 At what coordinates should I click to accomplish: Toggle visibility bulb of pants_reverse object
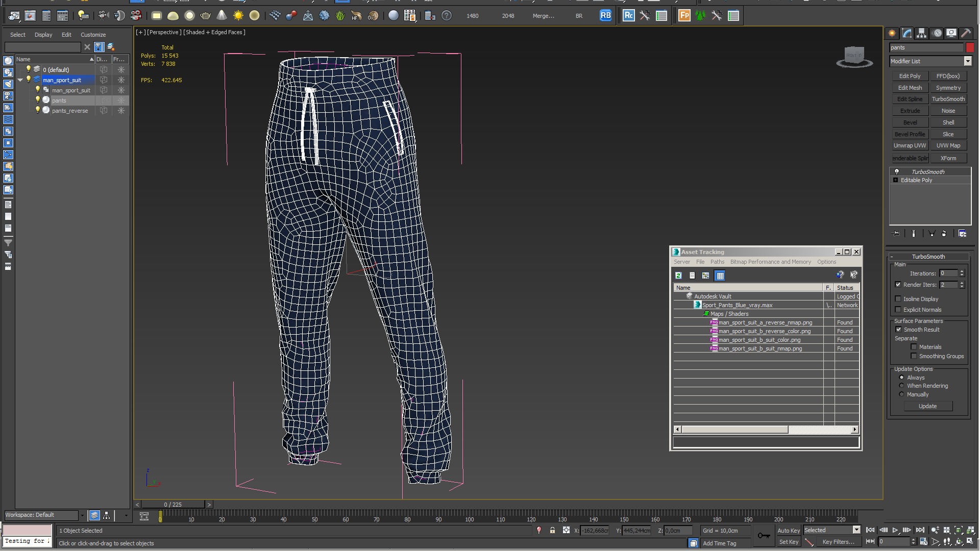(x=37, y=110)
